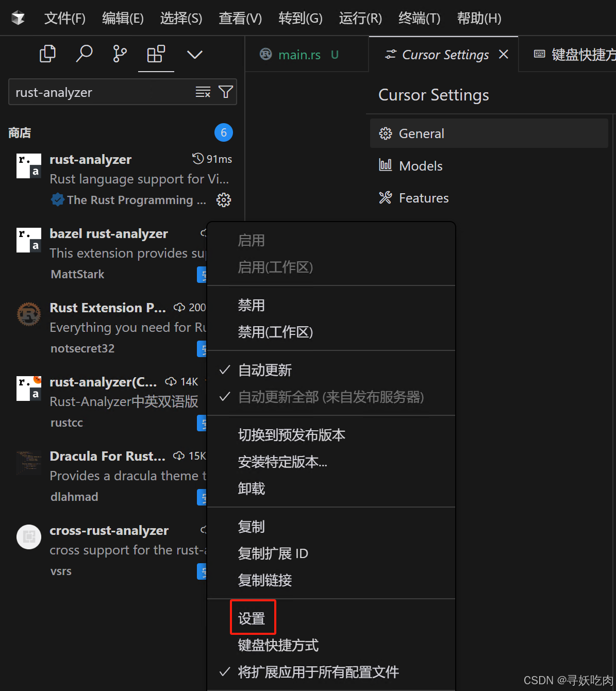The width and height of the screenshot is (616, 691).
Task: Open the 选择(S) menu
Action: pos(181,19)
